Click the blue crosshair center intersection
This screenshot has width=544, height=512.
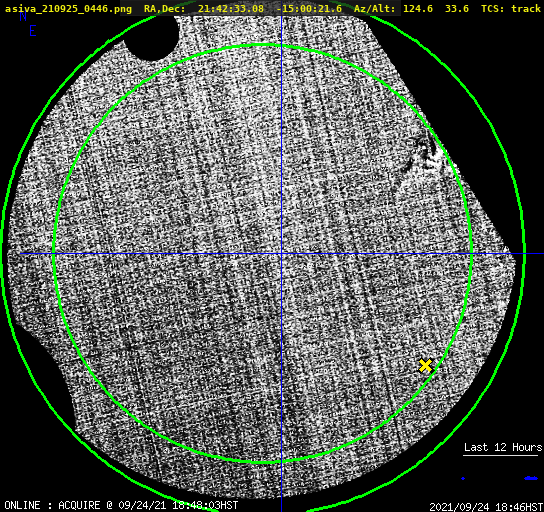(281, 254)
